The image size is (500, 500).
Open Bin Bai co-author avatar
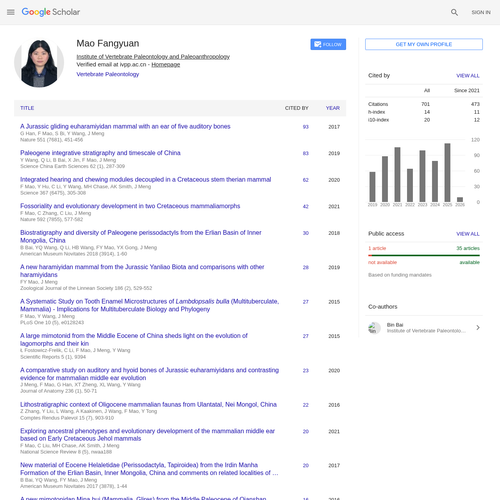tap(374, 328)
